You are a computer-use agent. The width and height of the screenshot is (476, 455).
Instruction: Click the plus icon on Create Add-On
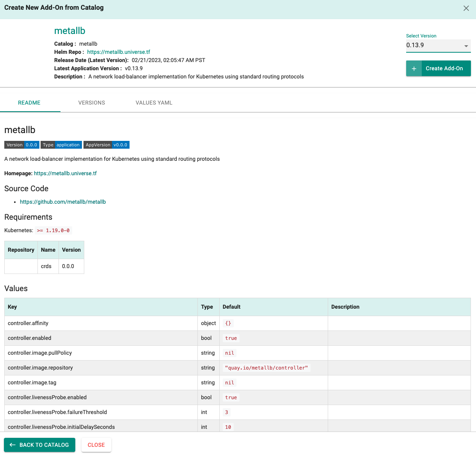click(x=414, y=68)
